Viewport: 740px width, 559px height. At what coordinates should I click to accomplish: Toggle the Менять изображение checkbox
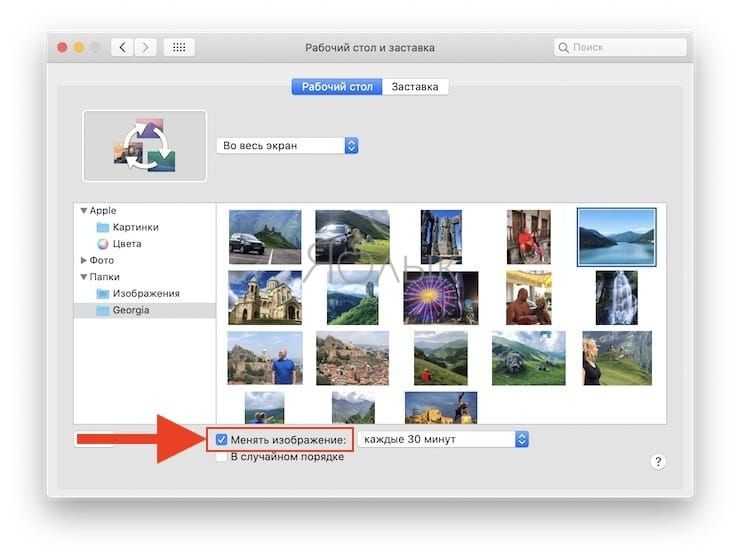click(x=221, y=440)
